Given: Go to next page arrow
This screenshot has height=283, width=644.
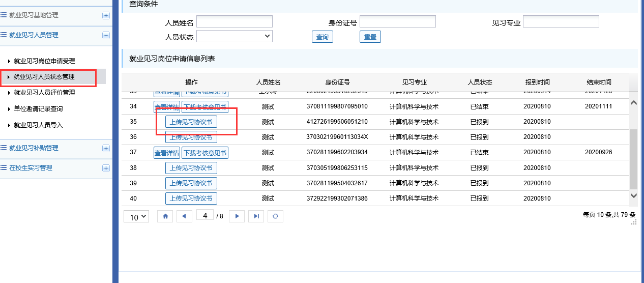Looking at the screenshot, I should pos(237,216).
